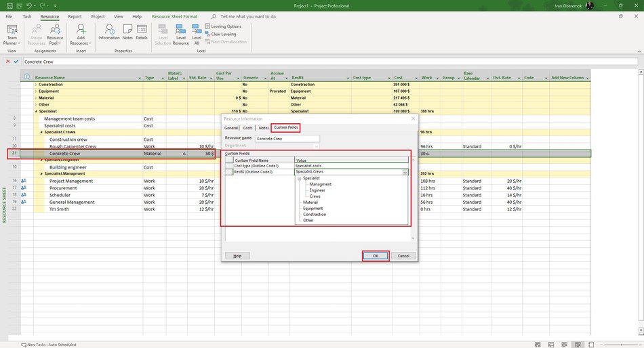Collapse the Specialist node in dropdown tree
Screen dimensions: 644x348
[x=300, y=179]
